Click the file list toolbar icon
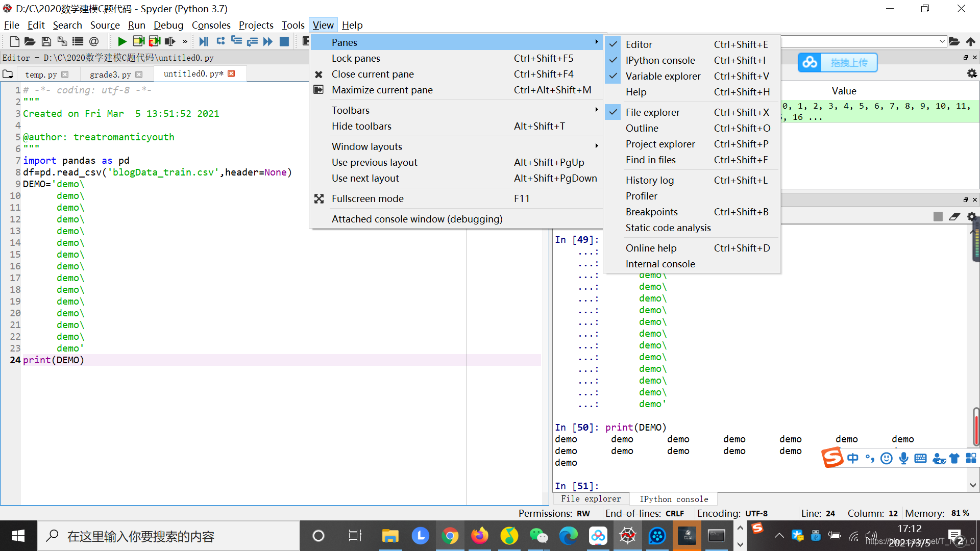This screenshot has width=980, height=551. (x=78, y=41)
